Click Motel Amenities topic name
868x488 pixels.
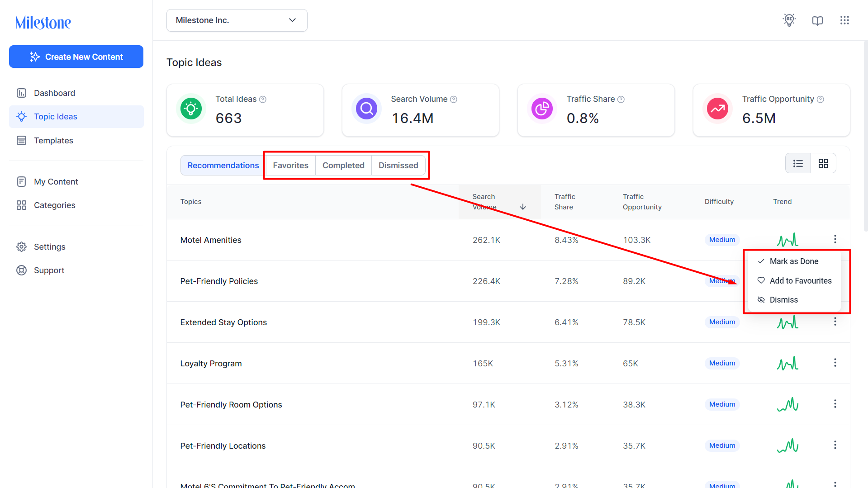(x=211, y=240)
